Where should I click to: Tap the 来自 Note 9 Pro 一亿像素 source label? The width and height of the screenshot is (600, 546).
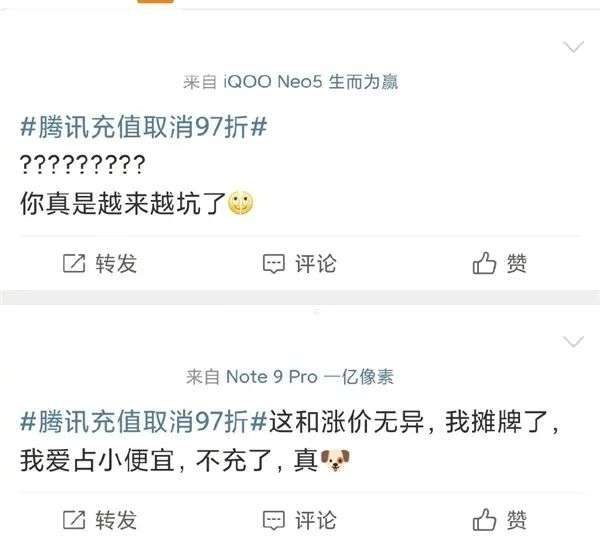[290, 376]
